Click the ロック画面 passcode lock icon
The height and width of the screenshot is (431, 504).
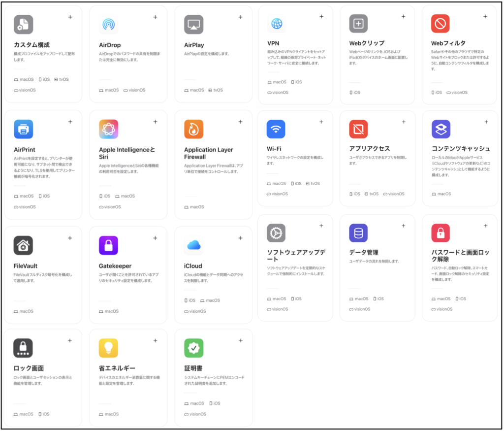(x=23, y=348)
